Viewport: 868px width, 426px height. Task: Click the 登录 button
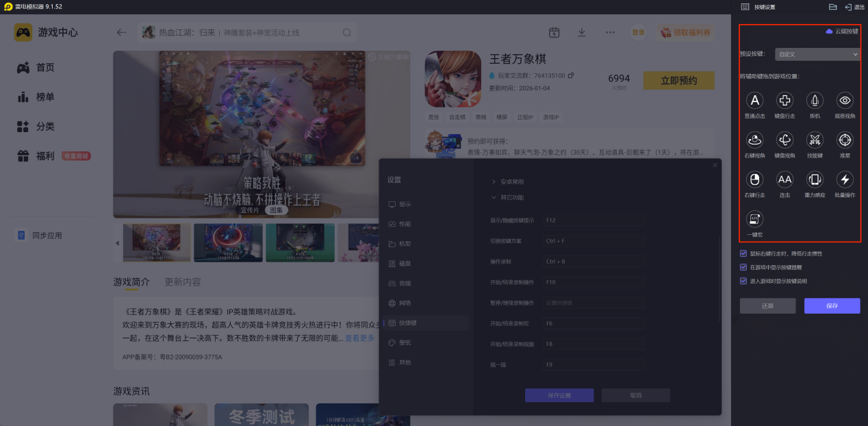(x=638, y=32)
